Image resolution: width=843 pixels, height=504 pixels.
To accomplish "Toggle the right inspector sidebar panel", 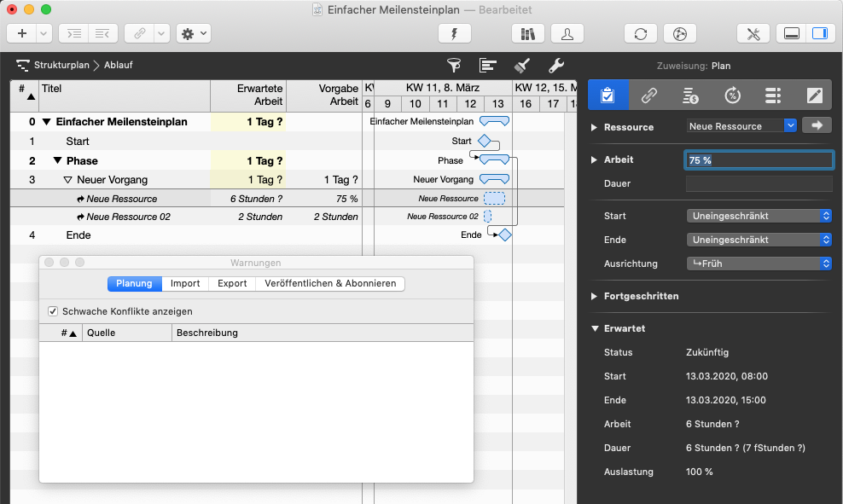I will pos(819,33).
